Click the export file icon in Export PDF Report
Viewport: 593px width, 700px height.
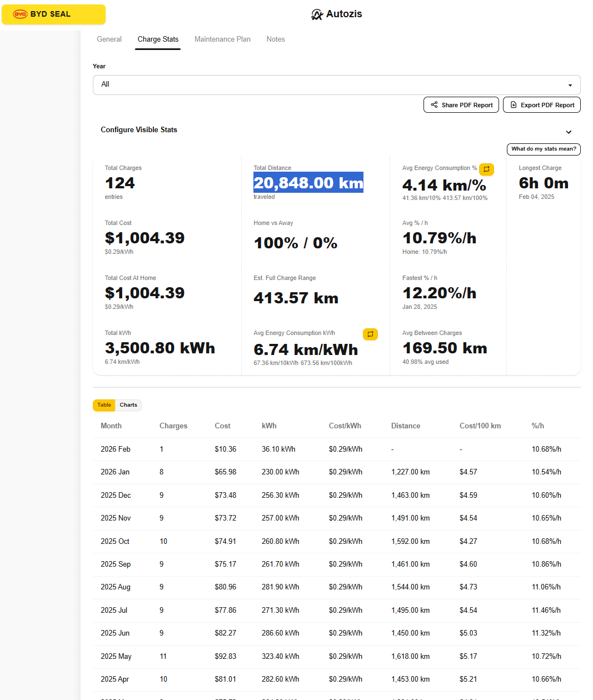coord(514,104)
